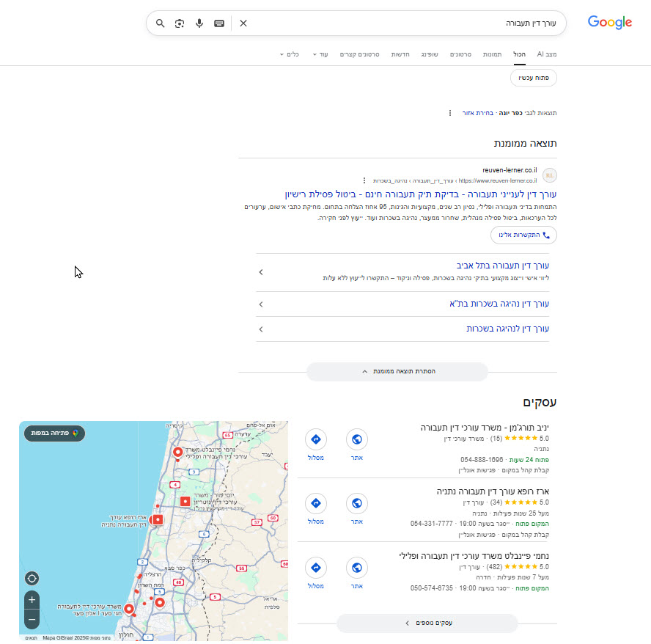Click the sponsored URL https://www.reuven-lerner.co.il
The height and width of the screenshot is (644, 651).
[497, 180]
